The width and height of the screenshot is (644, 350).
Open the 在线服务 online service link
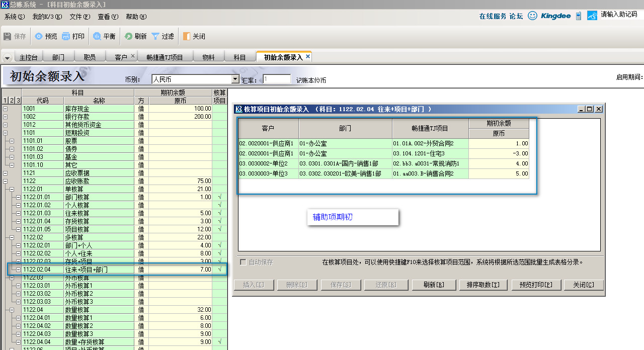click(493, 16)
